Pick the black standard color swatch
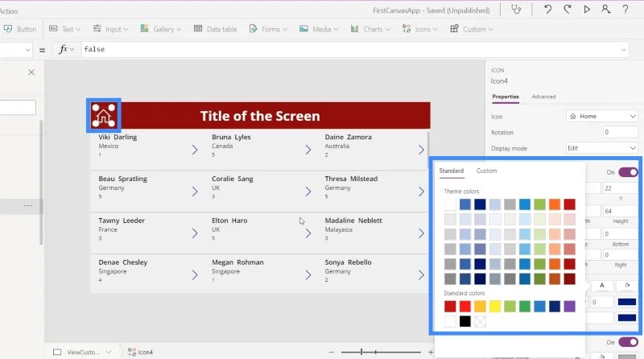644x359 pixels. tap(465, 321)
